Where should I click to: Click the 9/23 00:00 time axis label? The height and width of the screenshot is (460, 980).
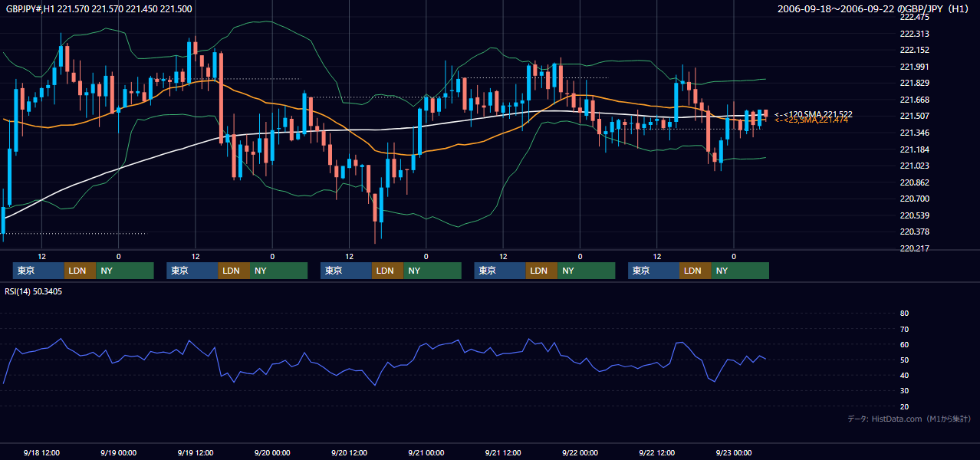click(x=734, y=452)
